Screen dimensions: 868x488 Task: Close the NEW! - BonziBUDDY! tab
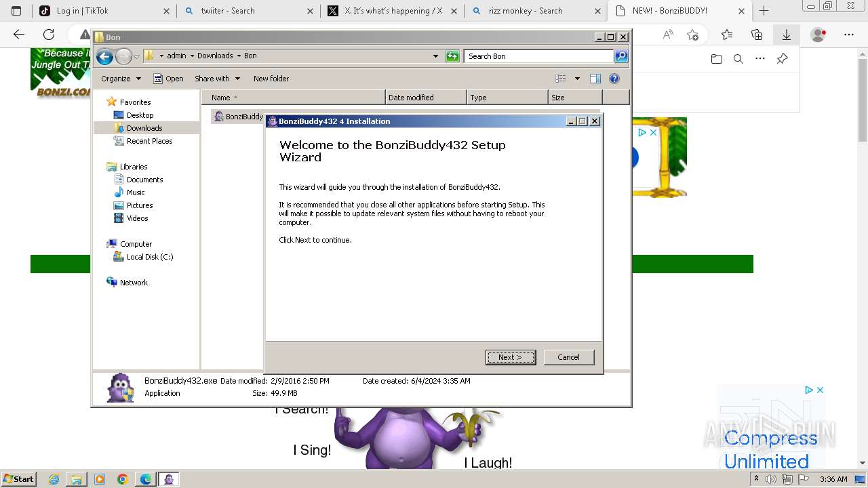click(x=741, y=11)
